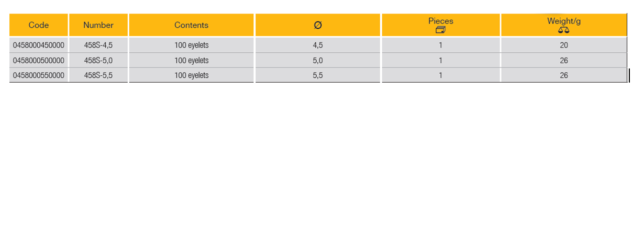Click 100 eyelets in the 458S-5,0 row
Screen dimensions: 644x242
click(x=192, y=61)
